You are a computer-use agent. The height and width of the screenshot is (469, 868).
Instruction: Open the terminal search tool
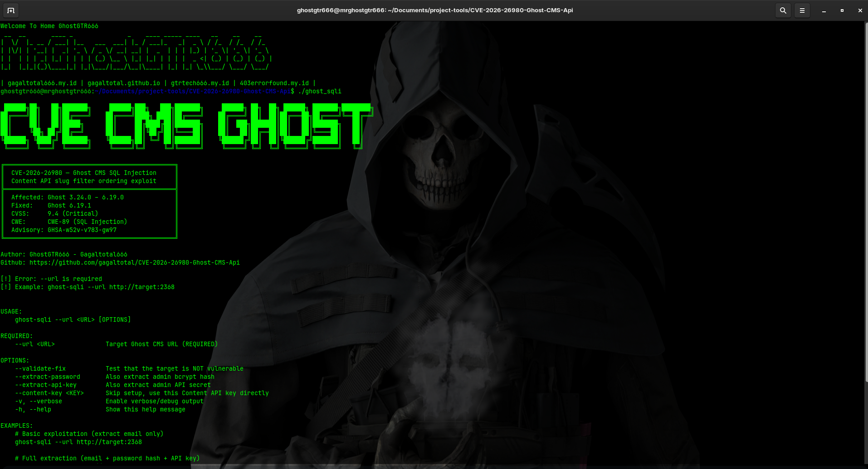point(783,10)
